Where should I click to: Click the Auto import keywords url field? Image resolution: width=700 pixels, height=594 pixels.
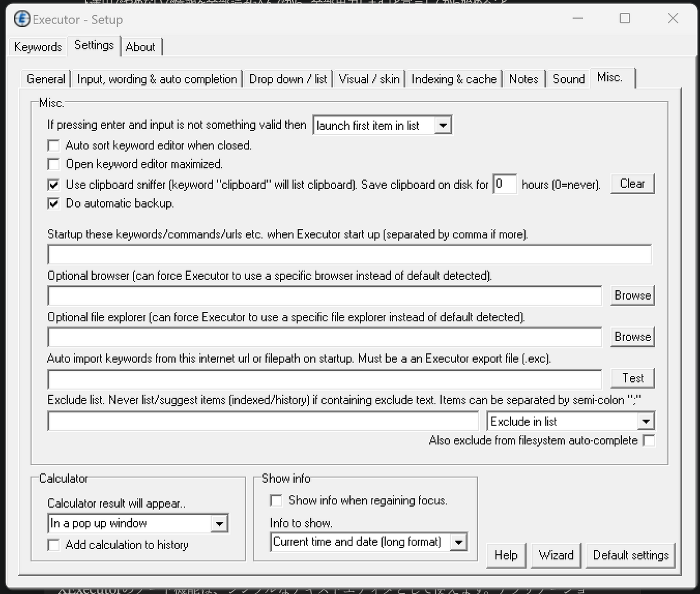pos(324,379)
